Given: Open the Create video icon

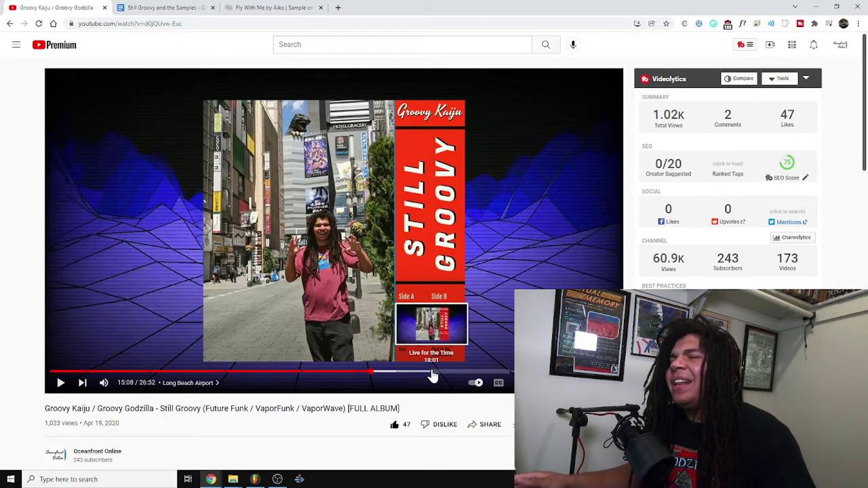Looking at the screenshot, I should 770,45.
